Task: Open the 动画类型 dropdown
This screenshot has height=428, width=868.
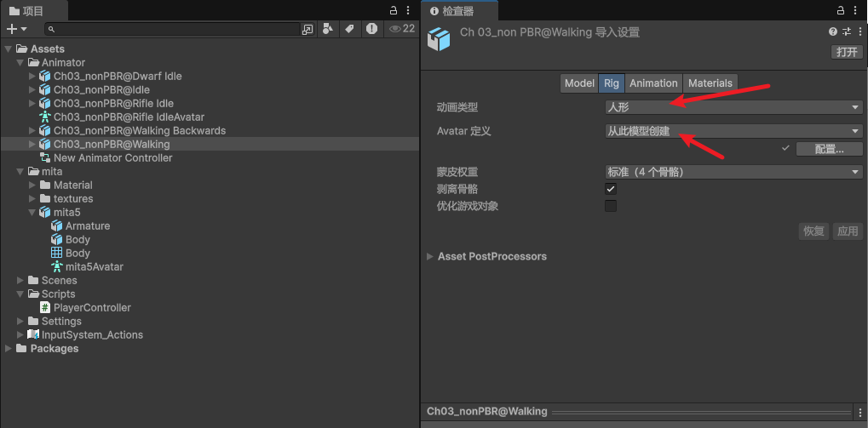Action: 733,108
